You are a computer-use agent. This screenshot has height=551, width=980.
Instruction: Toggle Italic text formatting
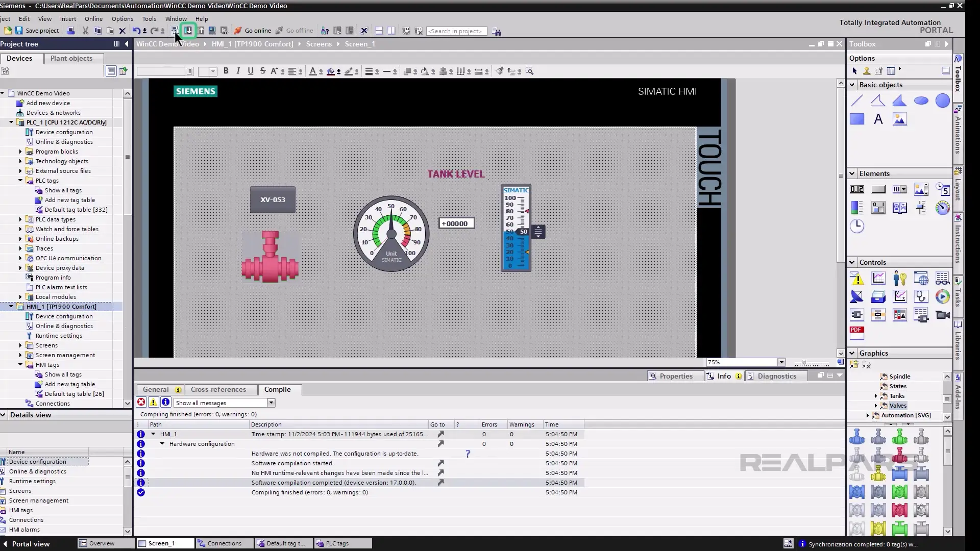coord(238,71)
